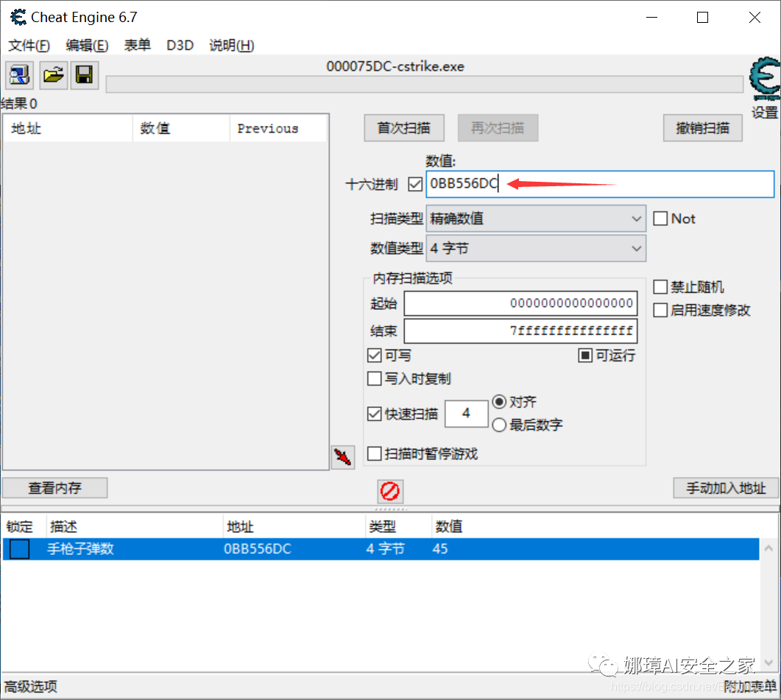
Task: Open the 编辑(E) menu
Action: (87, 46)
